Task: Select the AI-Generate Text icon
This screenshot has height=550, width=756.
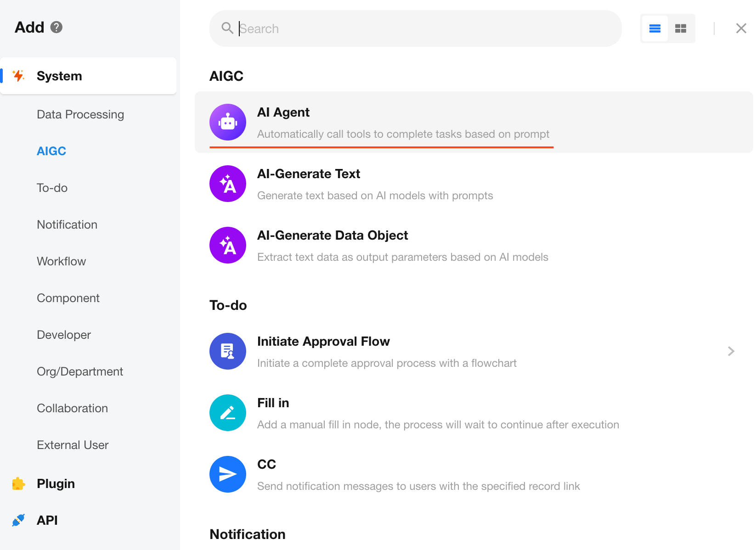Action: tap(228, 184)
